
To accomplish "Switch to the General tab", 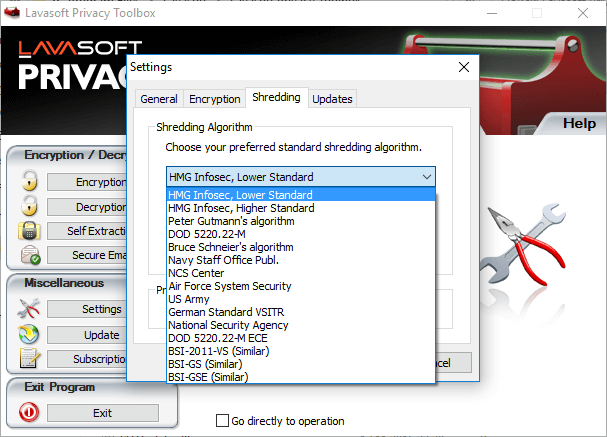I will coord(159,99).
